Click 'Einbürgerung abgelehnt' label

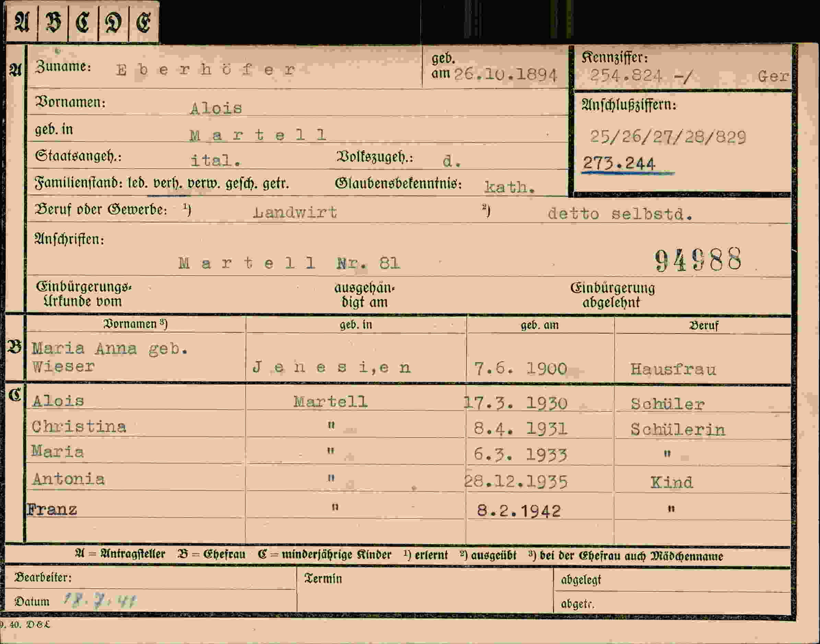(x=612, y=295)
